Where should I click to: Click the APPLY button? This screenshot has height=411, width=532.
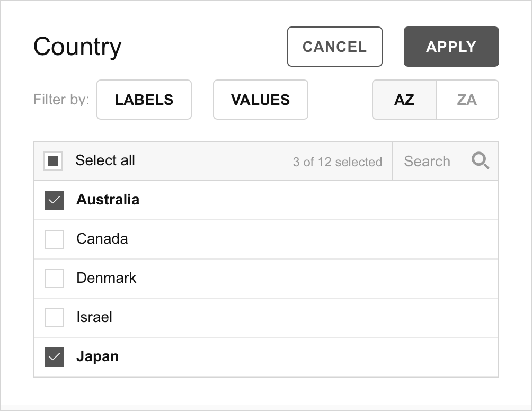coord(451,47)
